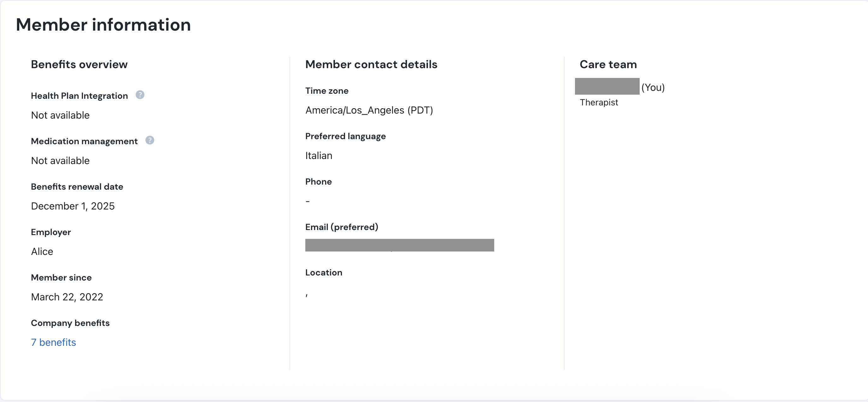Image resolution: width=868 pixels, height=402 pixels.
Task: Click Not available under Medication management
Action: (60, 160)
